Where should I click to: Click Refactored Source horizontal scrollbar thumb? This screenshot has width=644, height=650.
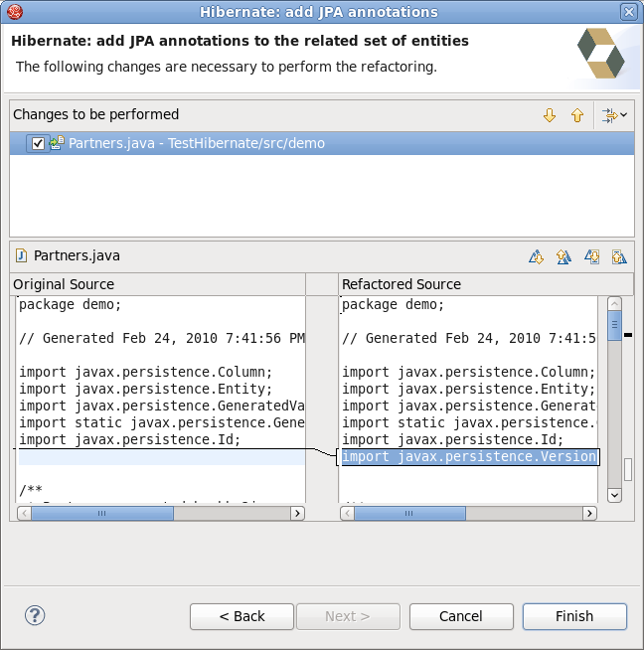coord(409,514)
